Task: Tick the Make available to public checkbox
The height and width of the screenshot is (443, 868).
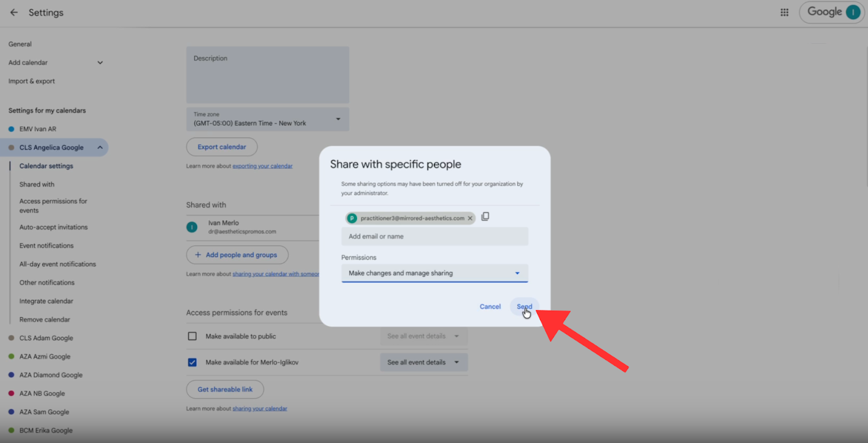Action: coord(192,336)
